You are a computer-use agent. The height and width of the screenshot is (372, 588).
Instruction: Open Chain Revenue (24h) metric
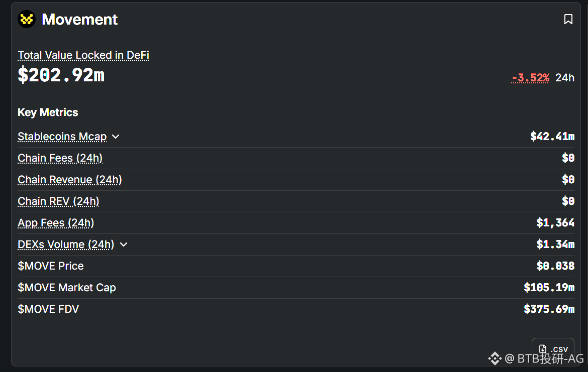(x=69, y=180)
